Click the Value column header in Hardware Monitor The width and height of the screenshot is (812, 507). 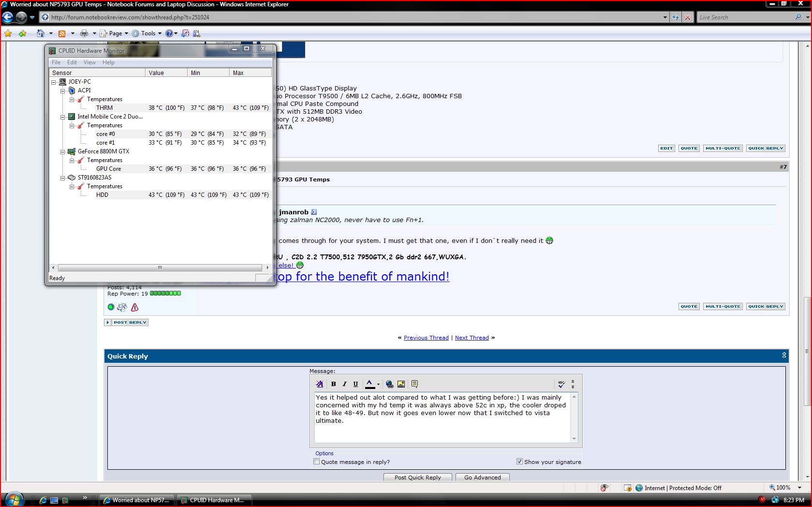click(166, 73)
